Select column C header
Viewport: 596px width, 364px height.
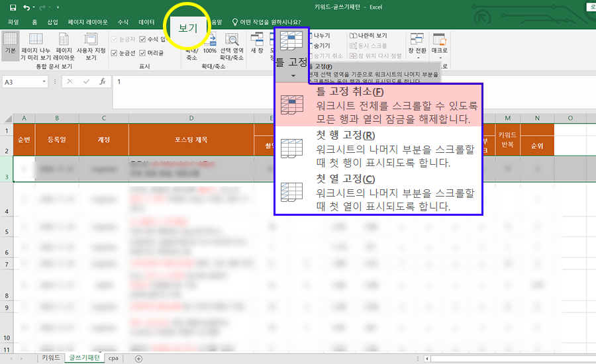(104, 118)
